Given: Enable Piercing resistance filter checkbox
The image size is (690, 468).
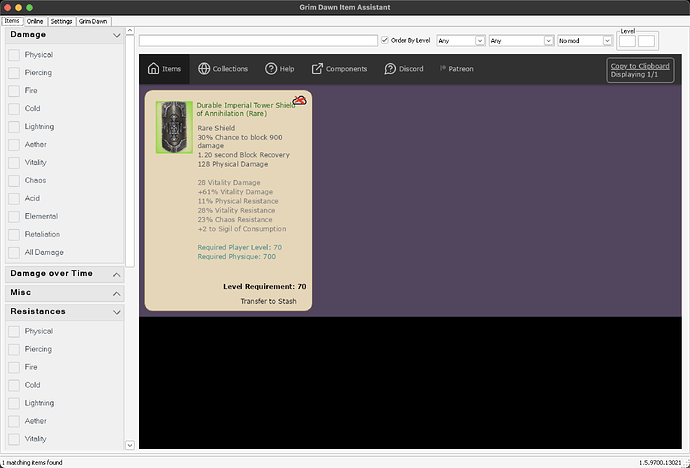Looking at the screenshot, I should pyautogui.click(x=14, y=350).
